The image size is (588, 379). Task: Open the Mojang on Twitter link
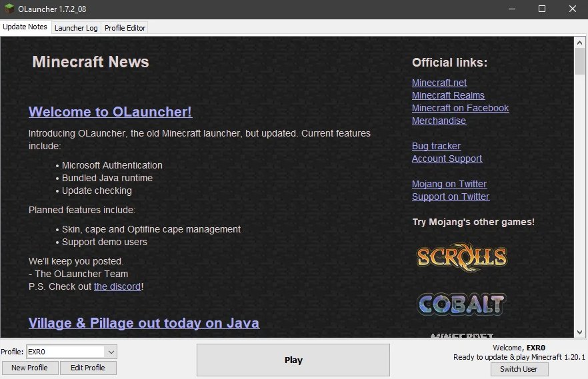pos(449,184)
